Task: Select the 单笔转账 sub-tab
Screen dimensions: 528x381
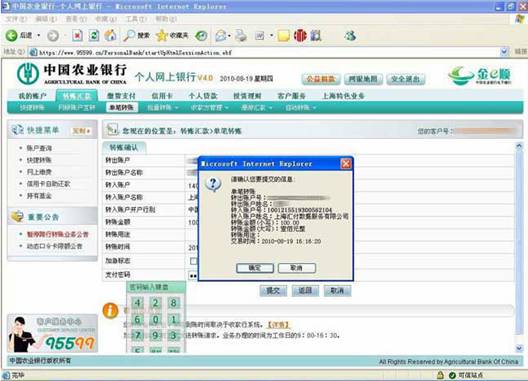Action: (x=122, y=107)
